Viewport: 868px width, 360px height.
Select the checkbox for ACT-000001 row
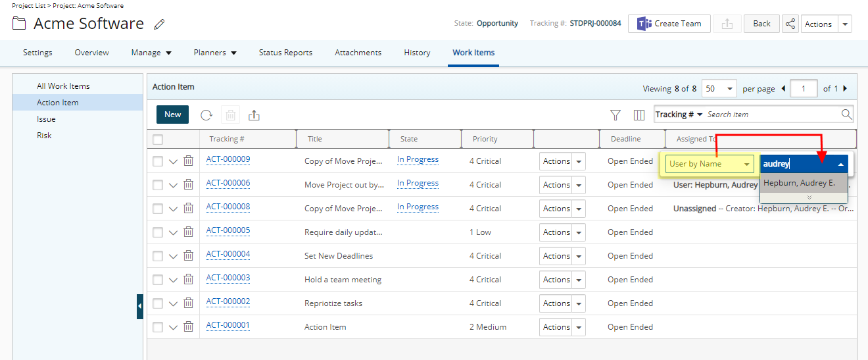pos(158,327)
